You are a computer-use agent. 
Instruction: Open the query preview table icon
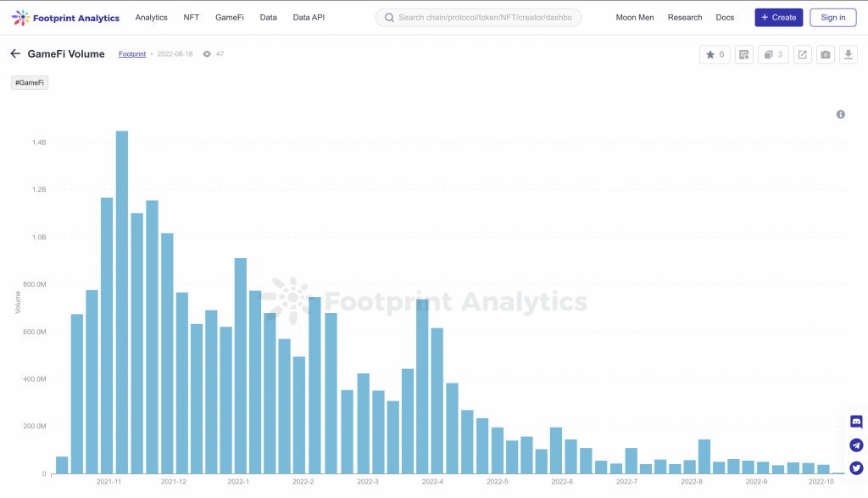coord(744,54)
